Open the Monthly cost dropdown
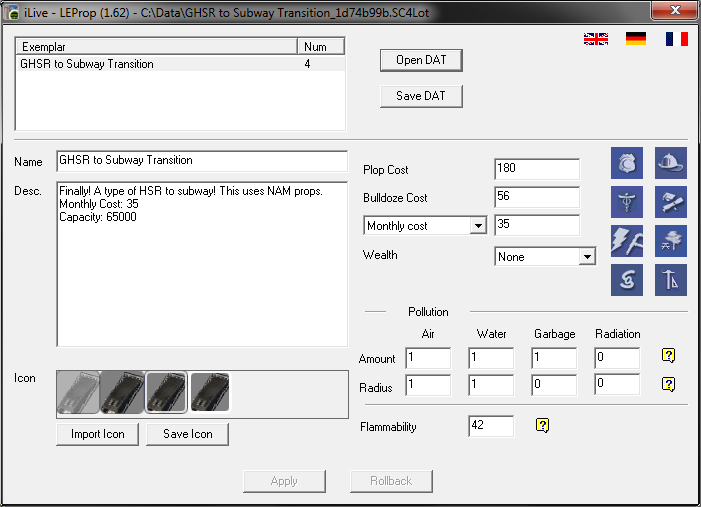Screen dimensions: 701x507 coord(478,226)
